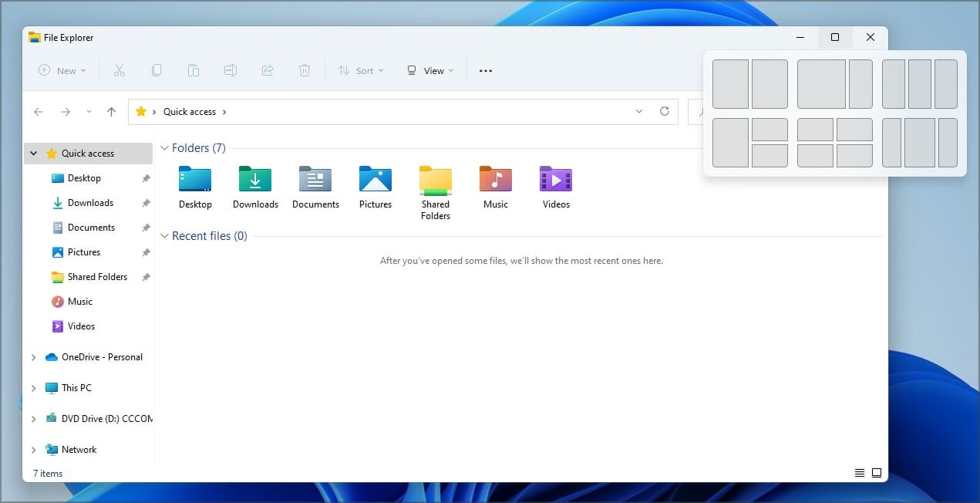Open the See more ellipsis menu
The width and height of the screenshot is (980, 503).
[x=485, y=70]
